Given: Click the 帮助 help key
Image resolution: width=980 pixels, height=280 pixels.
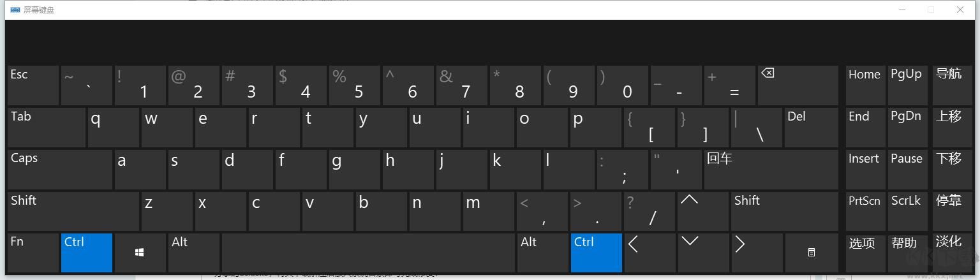Looking at the screenshot, I should (x=907, y=253).
